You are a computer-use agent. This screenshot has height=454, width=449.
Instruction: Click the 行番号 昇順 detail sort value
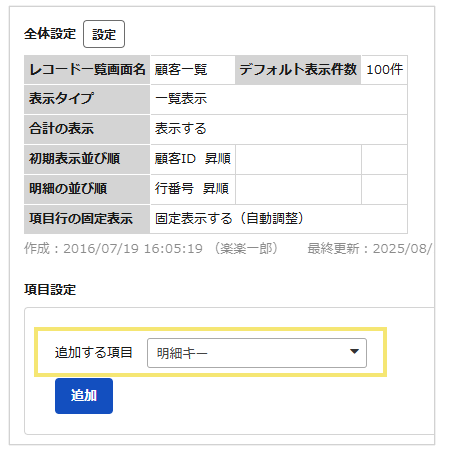192,189
